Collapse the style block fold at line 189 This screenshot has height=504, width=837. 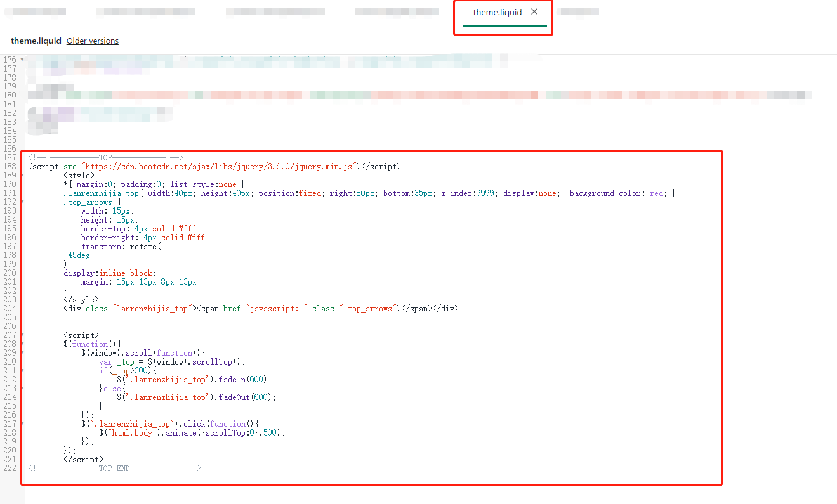(x=22, y=175)
